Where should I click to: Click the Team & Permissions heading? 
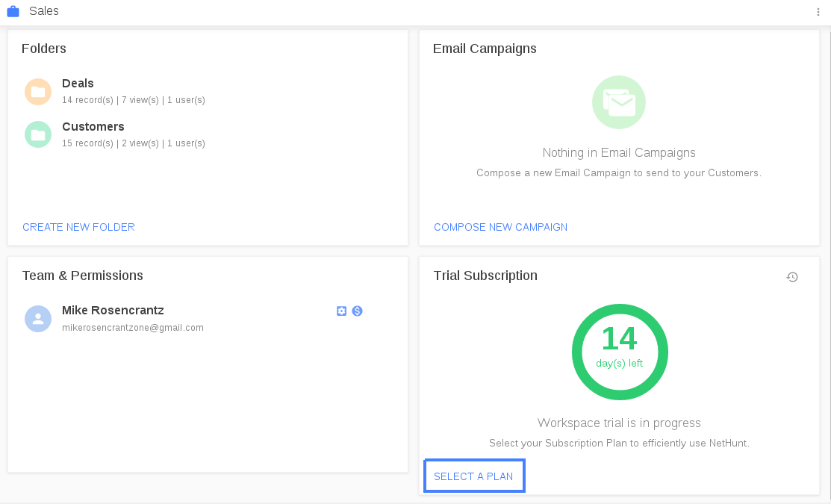[83, 276]
